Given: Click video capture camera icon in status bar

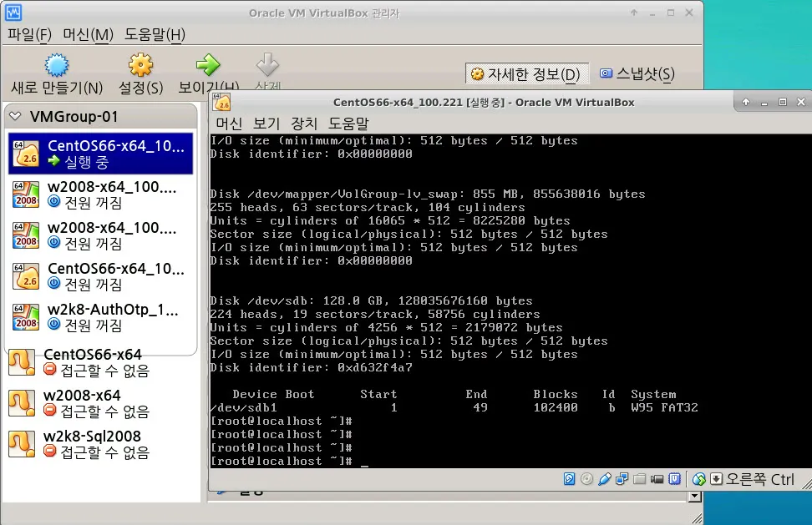Looking at the screenshot, I should (x=657, y=479).
